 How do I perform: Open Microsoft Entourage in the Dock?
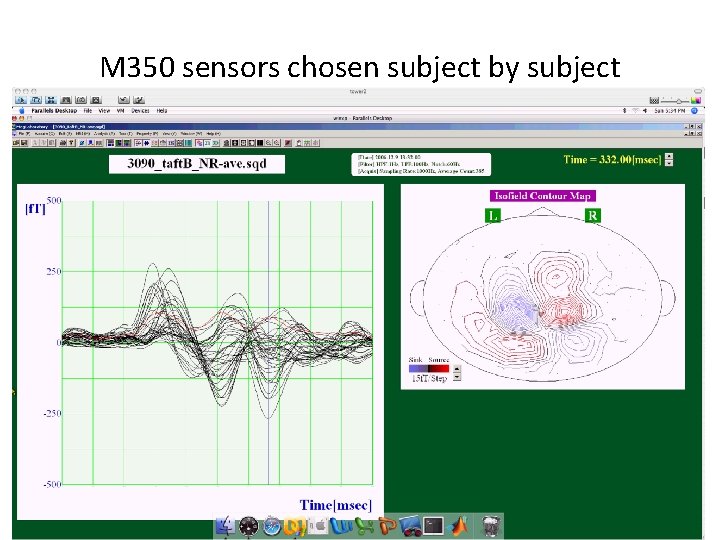point(294,526)
